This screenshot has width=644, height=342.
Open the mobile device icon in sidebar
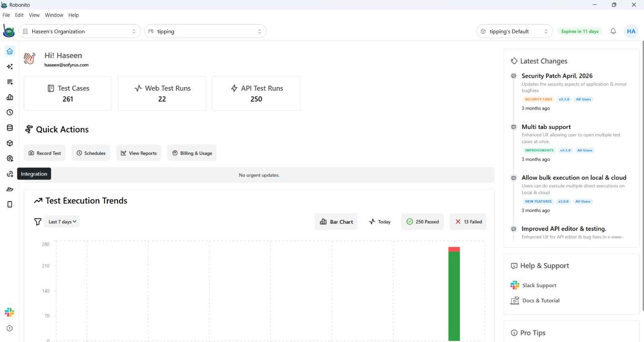[10, 204]
